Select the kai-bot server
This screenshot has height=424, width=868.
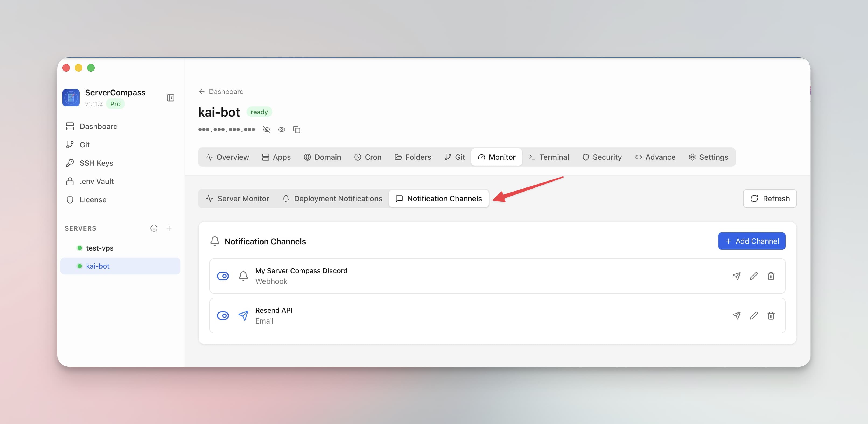click(x=98, y=266)
